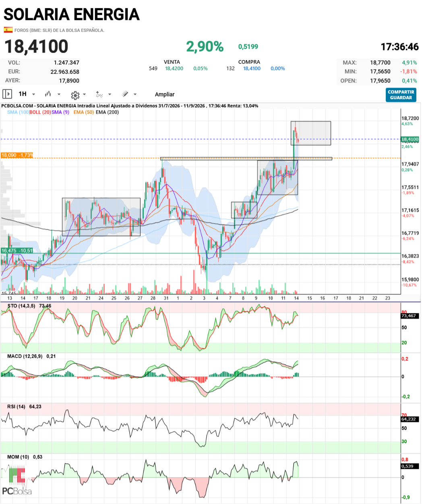Viewport: 422px width, 504px height.
Task: Click the MIN value 17,5650
Action: (381, 71)
